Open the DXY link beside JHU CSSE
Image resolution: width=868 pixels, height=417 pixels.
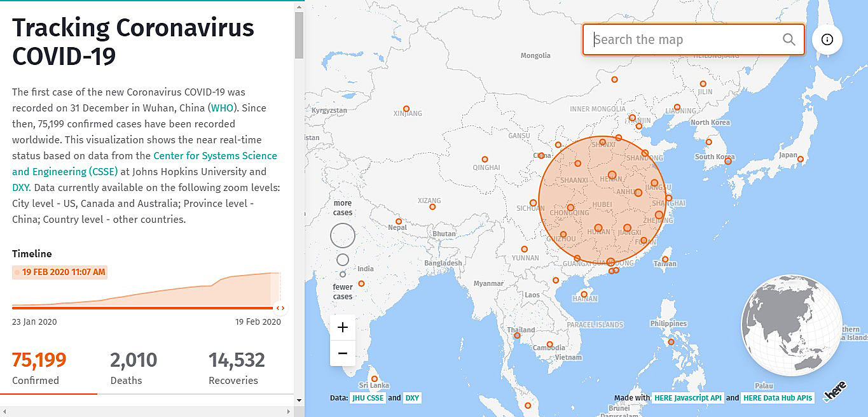point(412,398)
